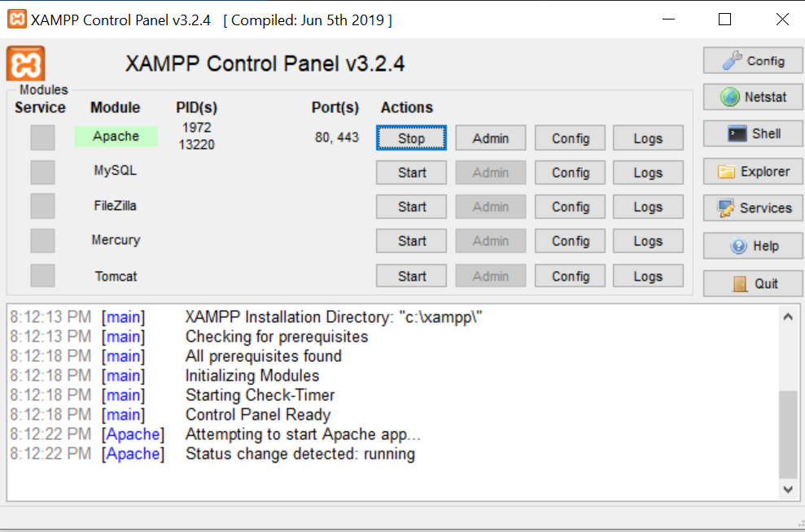805x532 pixels.
Task: Open Apache Config options
Action: 570,138
